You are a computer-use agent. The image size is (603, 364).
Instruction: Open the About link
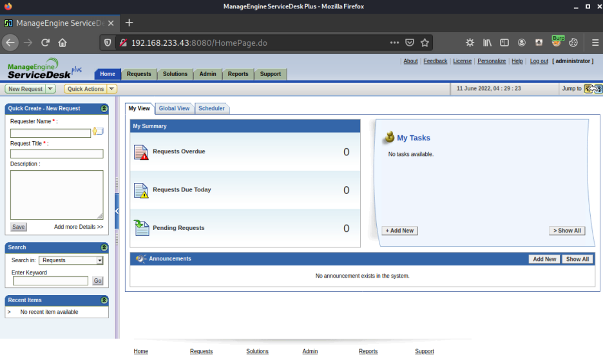(411, 61)
